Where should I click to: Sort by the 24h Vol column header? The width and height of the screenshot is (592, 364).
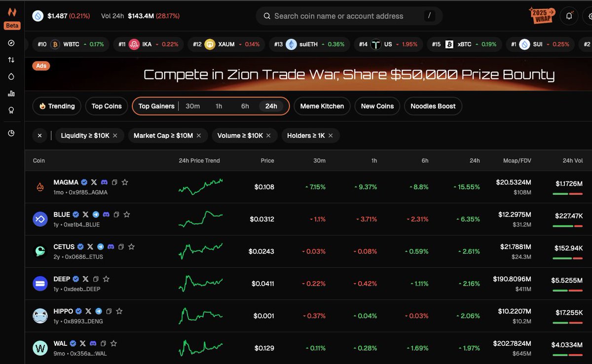(573, 161)
